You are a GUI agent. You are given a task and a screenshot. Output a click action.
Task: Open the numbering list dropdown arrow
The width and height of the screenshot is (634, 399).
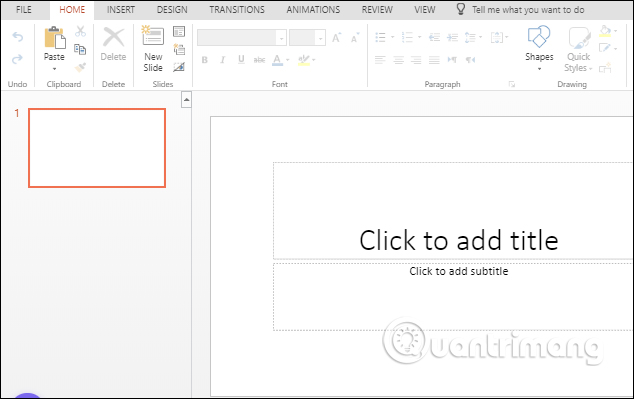click(x=419, y=37)
